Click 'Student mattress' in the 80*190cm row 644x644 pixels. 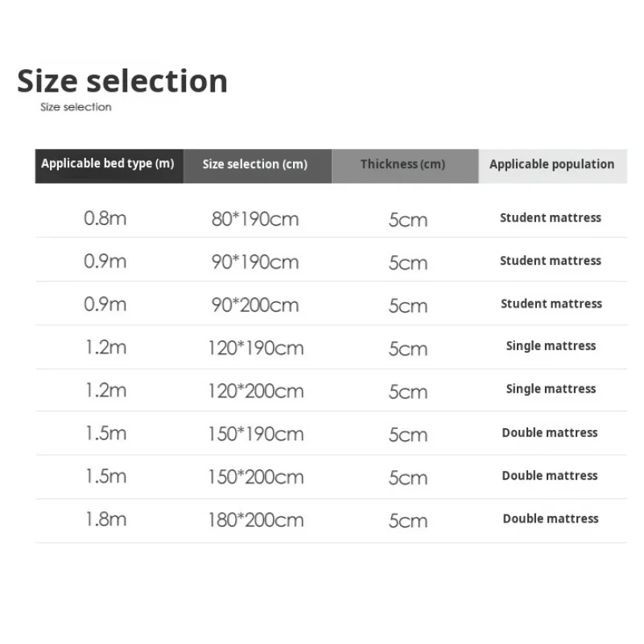(x=551, y=217)
